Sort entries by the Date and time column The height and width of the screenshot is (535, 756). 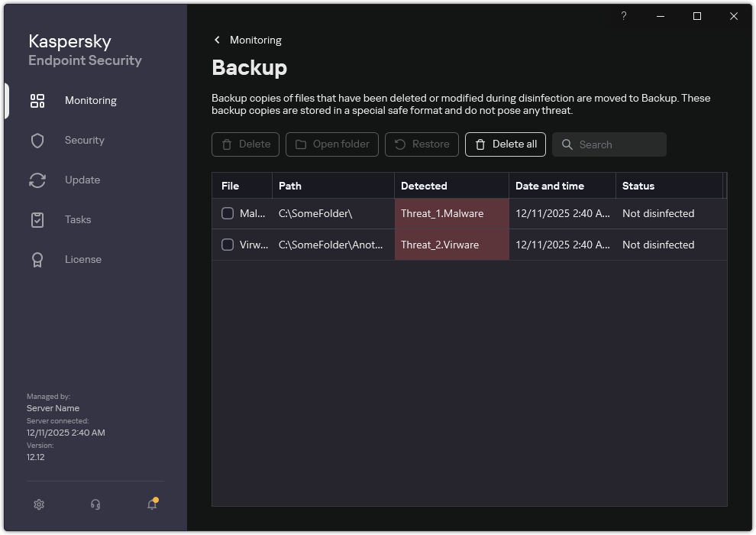point(550,186)
